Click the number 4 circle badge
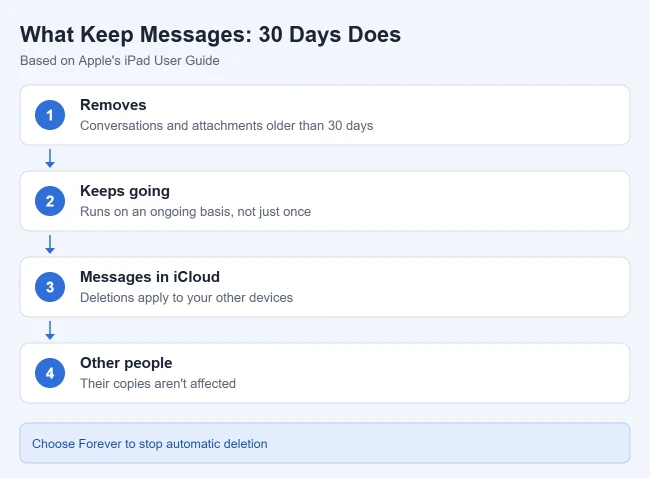650x478 pixels. pyautogui.click(x=50, y=373)
